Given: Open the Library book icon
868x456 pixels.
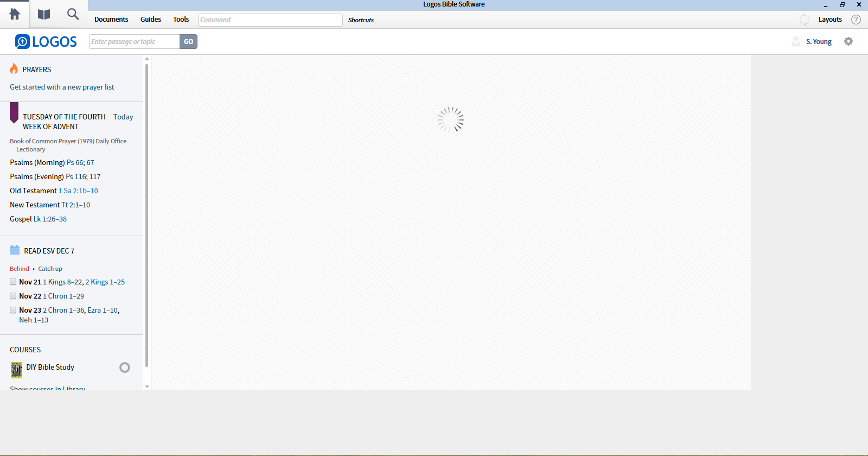Looking at the screenshot, I should 44,15.
